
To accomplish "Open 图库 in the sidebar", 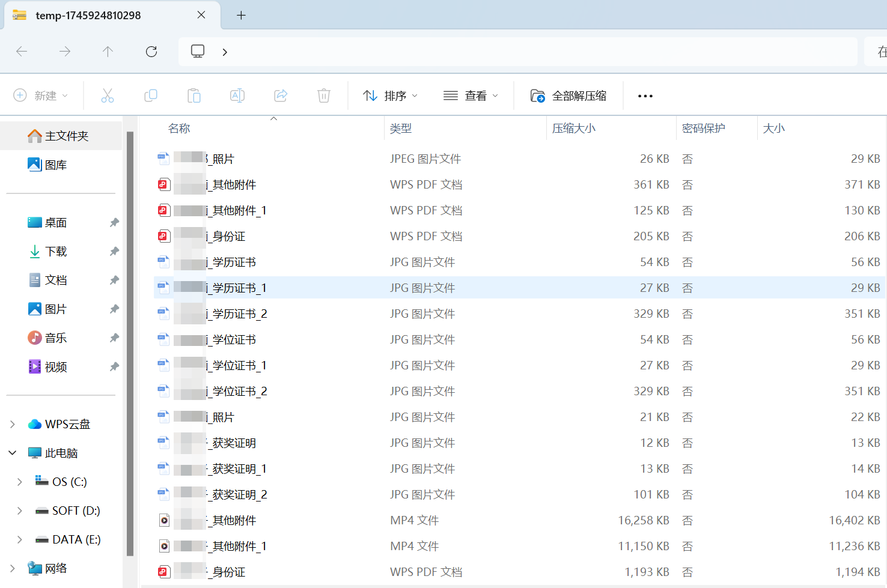I will point(61,165).
